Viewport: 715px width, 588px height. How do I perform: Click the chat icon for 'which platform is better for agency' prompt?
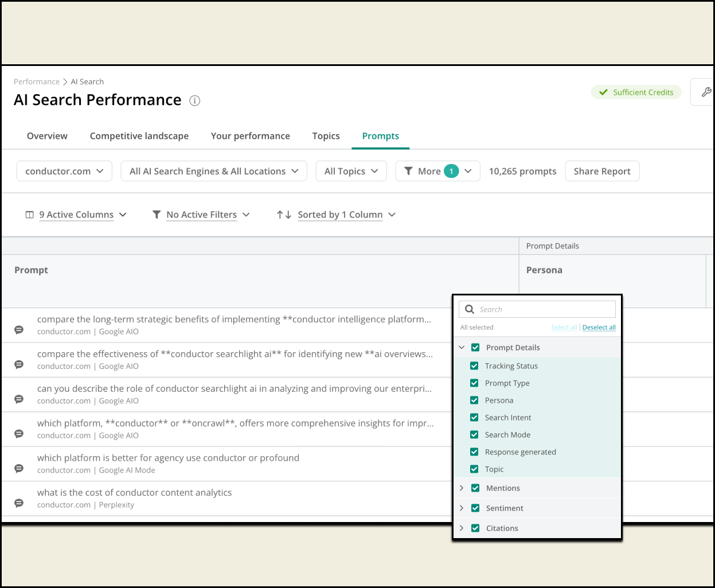pyautogui.click(x=19, y=468)
